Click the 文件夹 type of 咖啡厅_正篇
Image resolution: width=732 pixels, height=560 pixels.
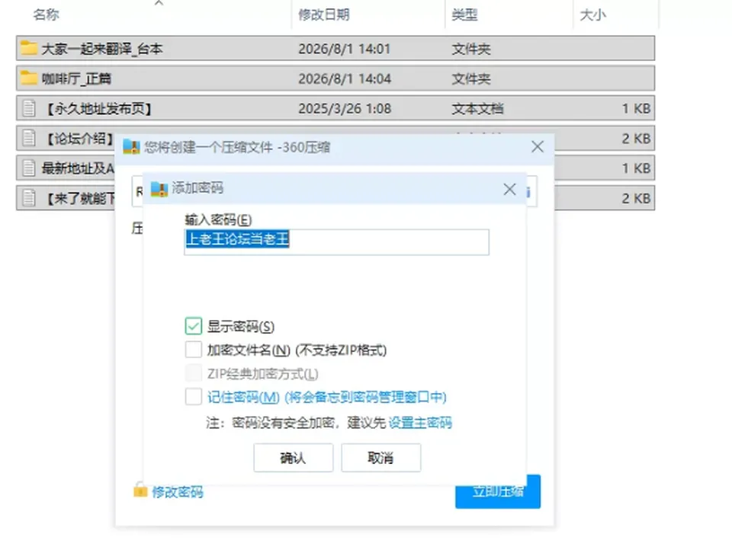(471, 78)
